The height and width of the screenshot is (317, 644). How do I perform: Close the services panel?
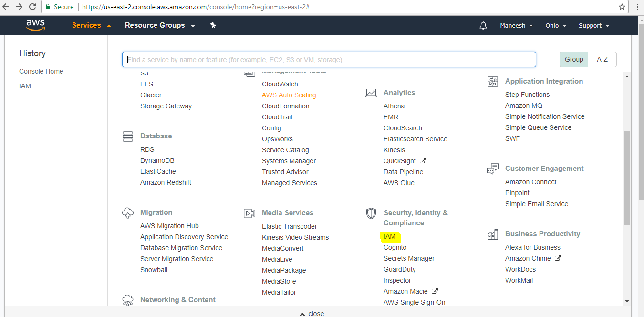click(x=312, y=314)
